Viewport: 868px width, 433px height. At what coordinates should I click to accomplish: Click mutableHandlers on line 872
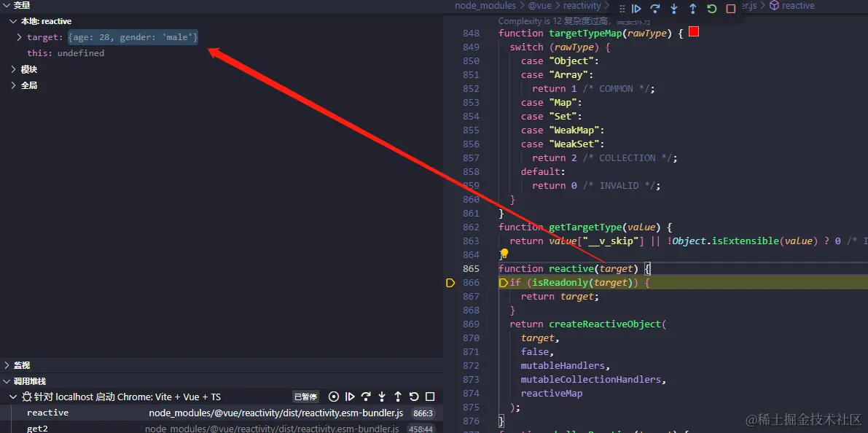click(563, 365)
